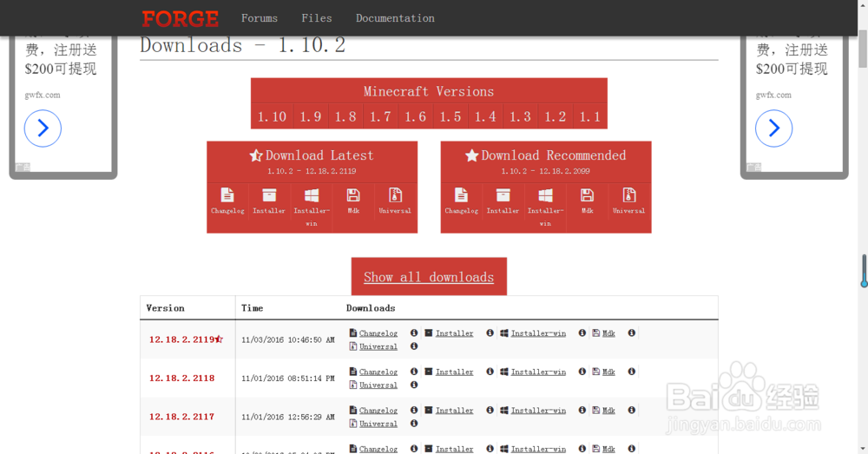Click info icon after Universal for 12.18.2.2119
The image size is (868, 454).
pyautogui.click(x=414, y=346)
